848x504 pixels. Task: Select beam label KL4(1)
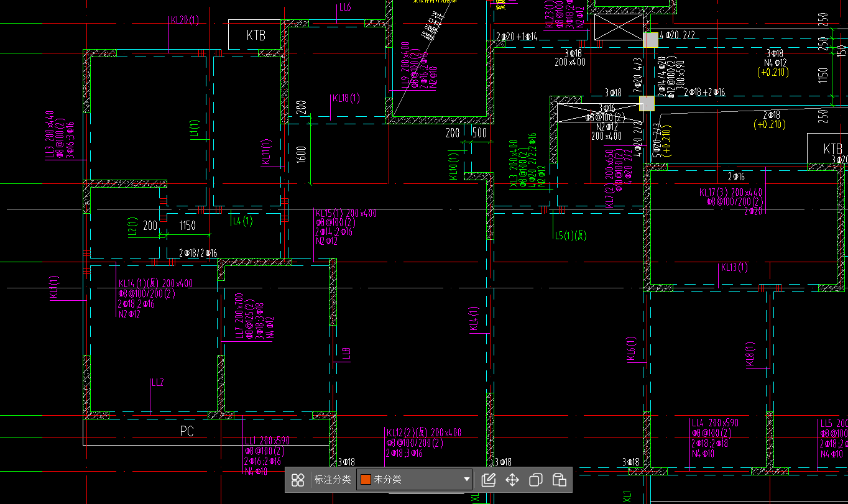474,319
